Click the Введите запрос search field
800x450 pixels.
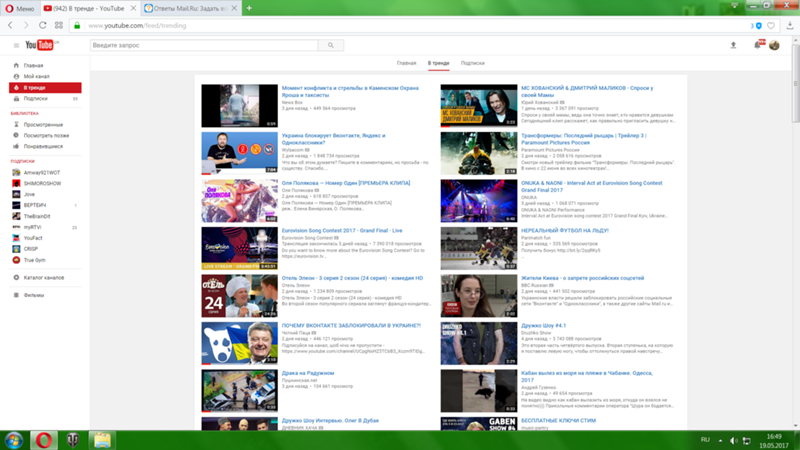pos(204,45)
